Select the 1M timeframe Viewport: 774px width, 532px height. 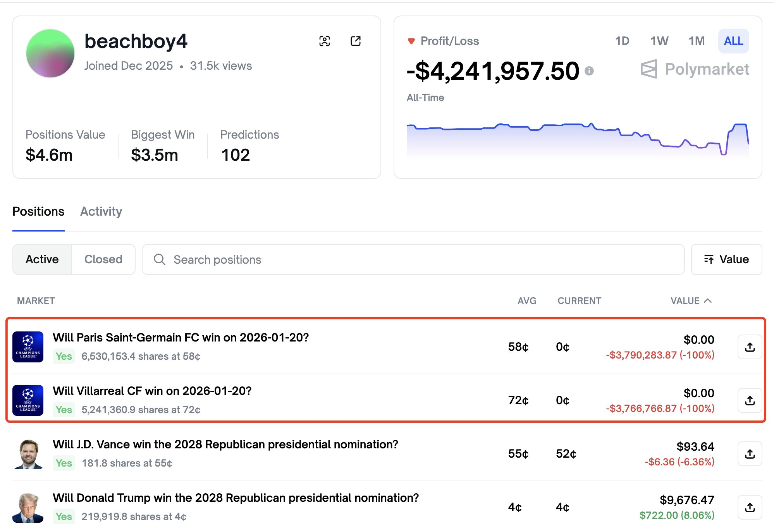tap(696, 41)
